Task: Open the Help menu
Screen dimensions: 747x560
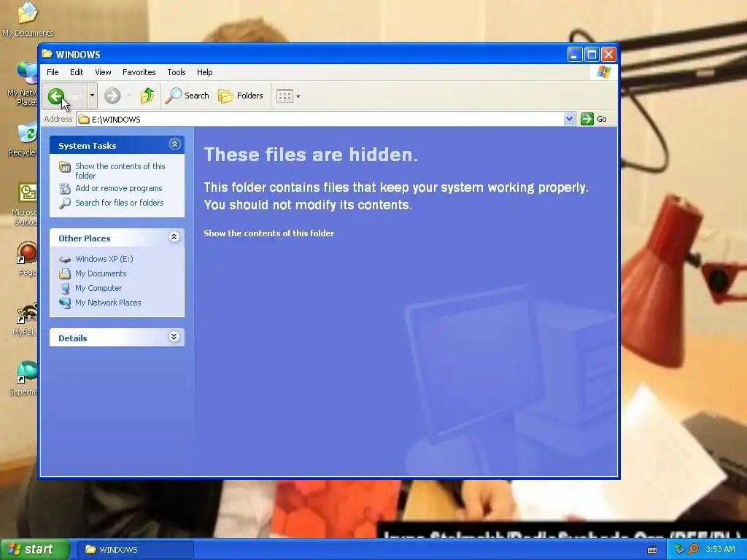Action: click(204, 72)
